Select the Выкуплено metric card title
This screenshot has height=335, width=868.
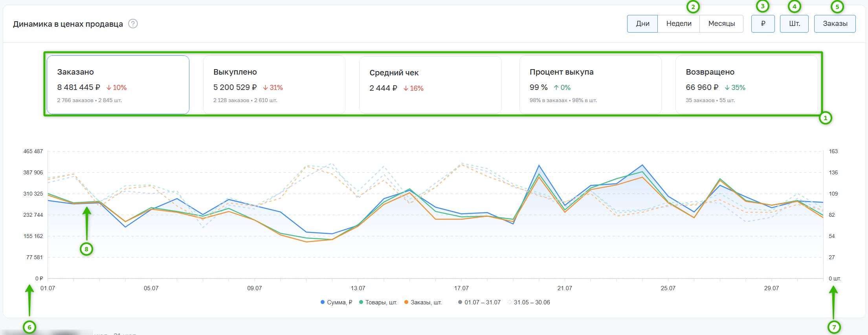[235, 72]
